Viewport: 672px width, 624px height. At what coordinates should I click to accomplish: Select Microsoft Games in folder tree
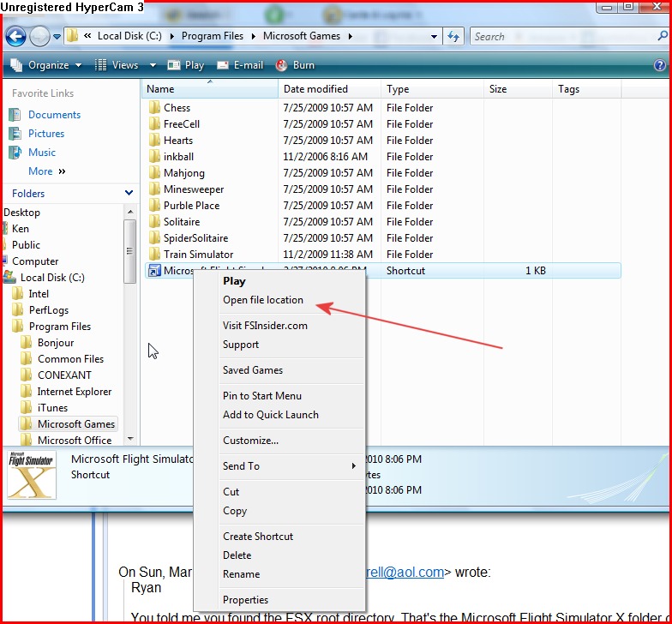click(75, 424)
